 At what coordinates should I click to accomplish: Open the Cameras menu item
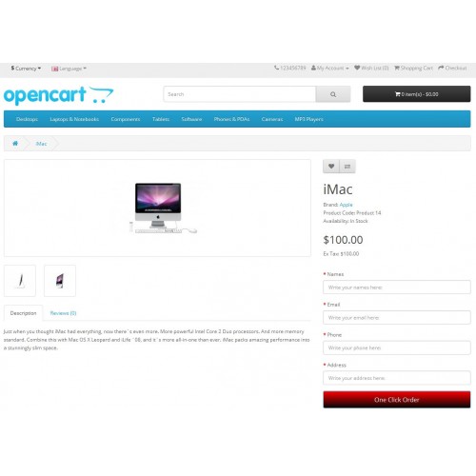[x=272, y=119]
